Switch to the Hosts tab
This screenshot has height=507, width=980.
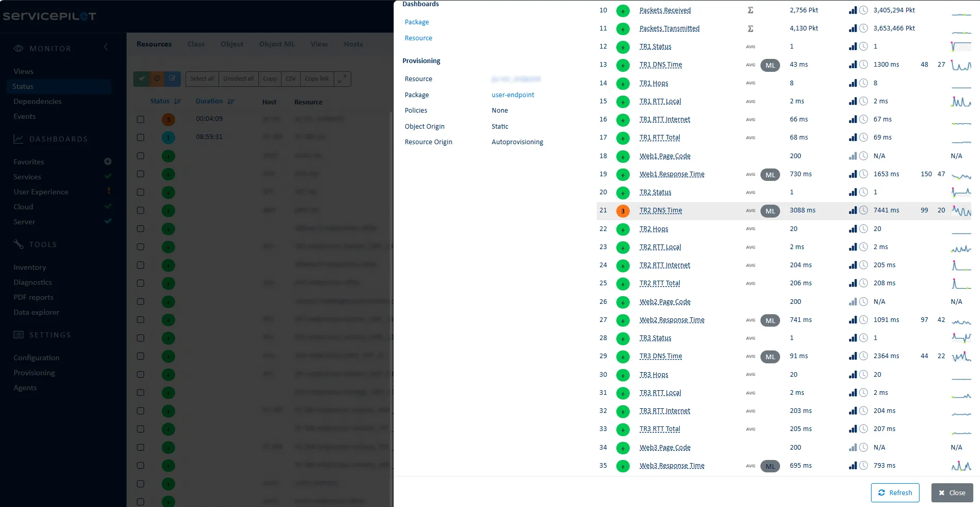(353, 44)
